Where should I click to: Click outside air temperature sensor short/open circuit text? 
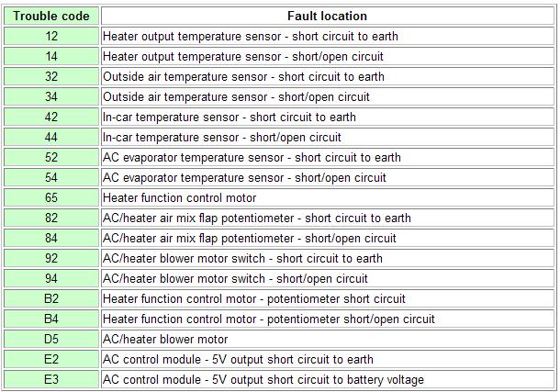[236, 97]
